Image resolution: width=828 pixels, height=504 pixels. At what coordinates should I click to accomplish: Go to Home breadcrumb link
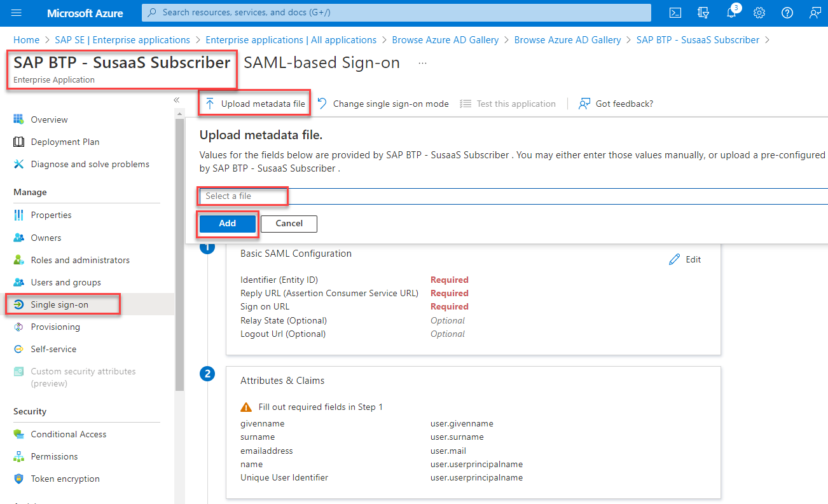click(x=26, y=39)
